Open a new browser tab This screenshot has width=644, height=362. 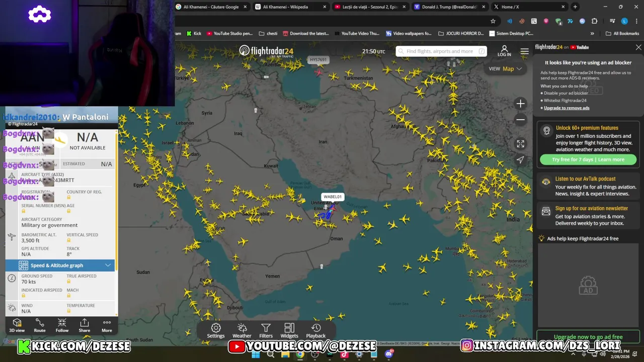pyautogui.click(x=575, y=7)
